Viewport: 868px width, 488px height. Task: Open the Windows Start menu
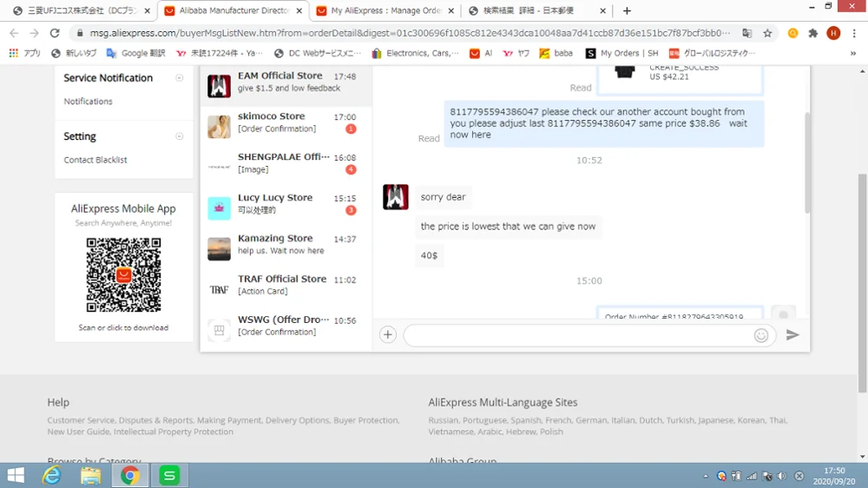pos(16,475)
